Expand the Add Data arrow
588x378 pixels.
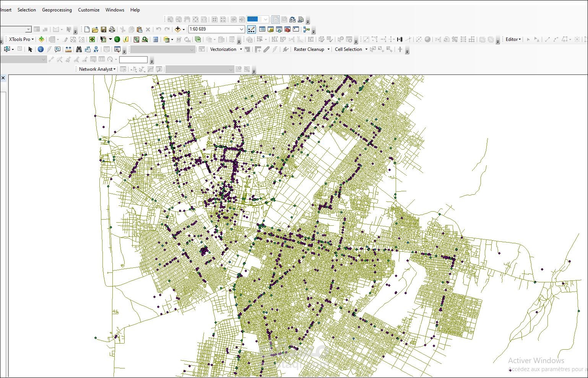(184, 29)
